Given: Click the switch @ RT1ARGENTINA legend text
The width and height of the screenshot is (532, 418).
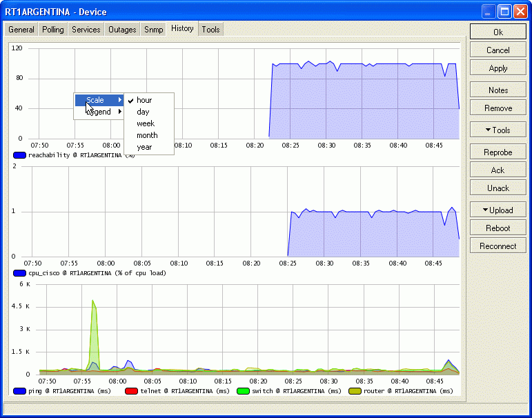Looking at the screenshot, I should click(297, 391).
